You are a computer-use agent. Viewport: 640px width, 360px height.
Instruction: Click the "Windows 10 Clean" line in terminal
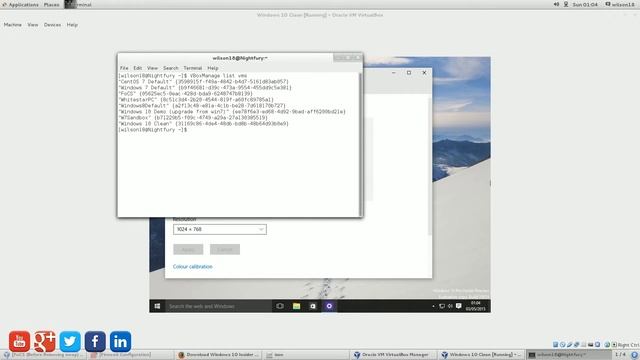click(203, 124)
